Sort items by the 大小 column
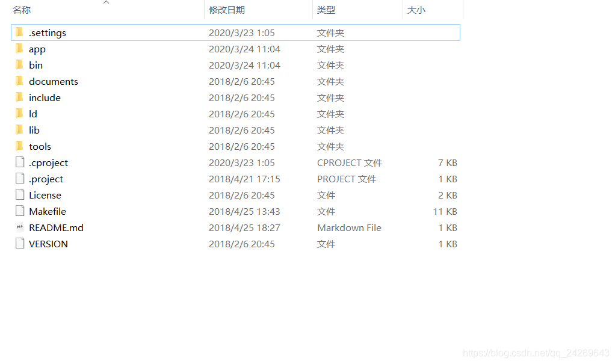The width and height of the screenshot is (615, 364). [416, 10]
